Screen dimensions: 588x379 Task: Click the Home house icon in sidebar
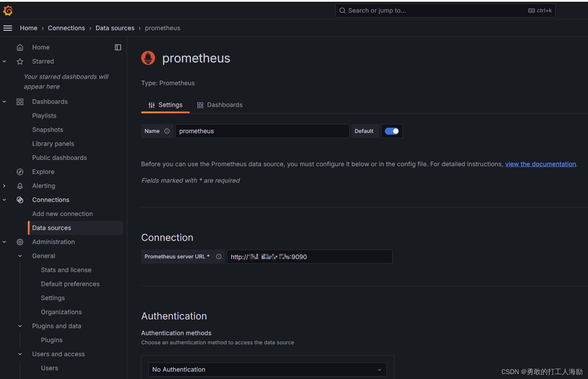click(x=20, y=47)
